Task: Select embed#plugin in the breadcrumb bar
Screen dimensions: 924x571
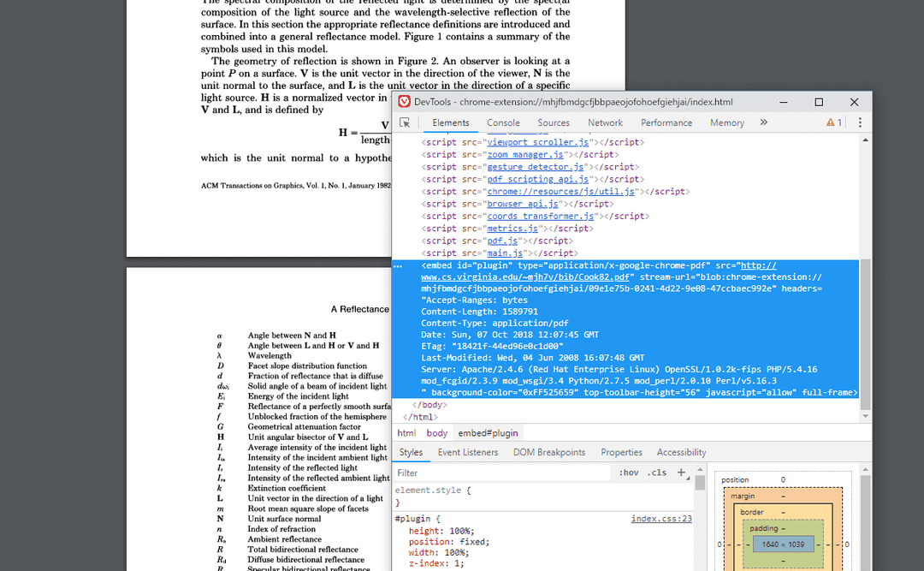Action: pos(487,432)
